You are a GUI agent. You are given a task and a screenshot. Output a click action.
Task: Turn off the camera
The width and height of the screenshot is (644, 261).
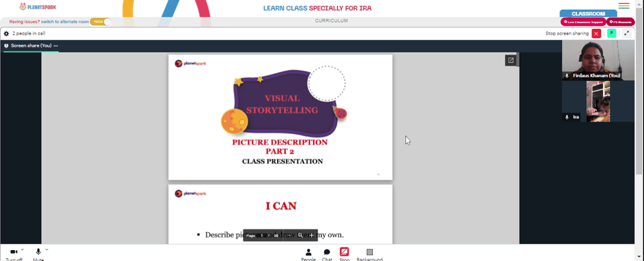tap(14, 254)
